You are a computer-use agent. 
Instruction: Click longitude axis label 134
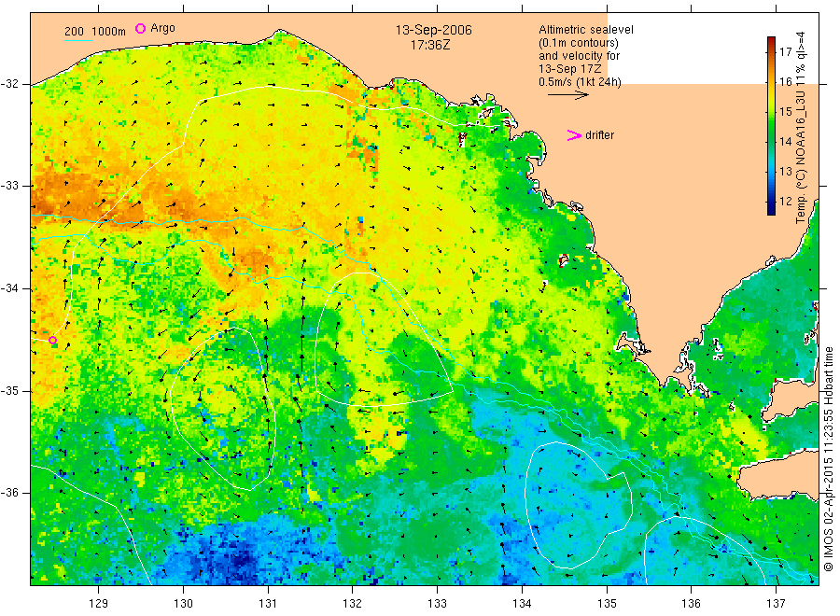pyautogui.click(x=522, y=604)
